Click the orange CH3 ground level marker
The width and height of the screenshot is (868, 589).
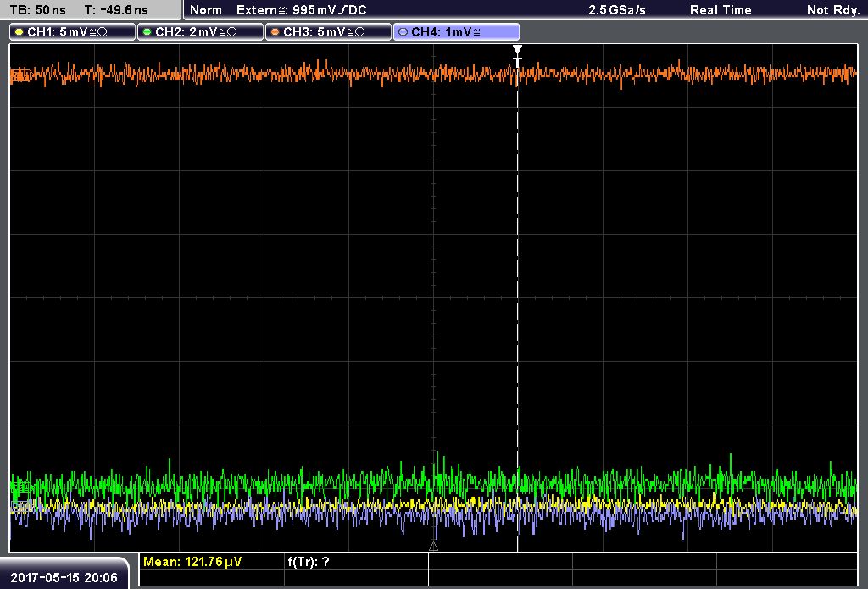click(20, 75)
